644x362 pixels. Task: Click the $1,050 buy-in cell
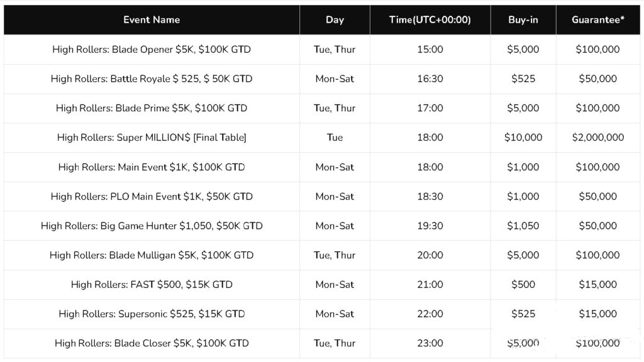point(523,226)
